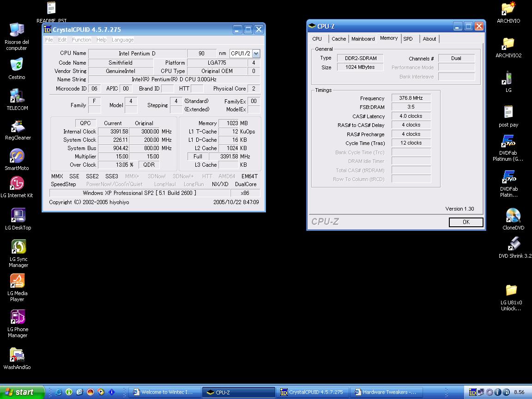Click the Channels # value Dual

tap(456, 58)
